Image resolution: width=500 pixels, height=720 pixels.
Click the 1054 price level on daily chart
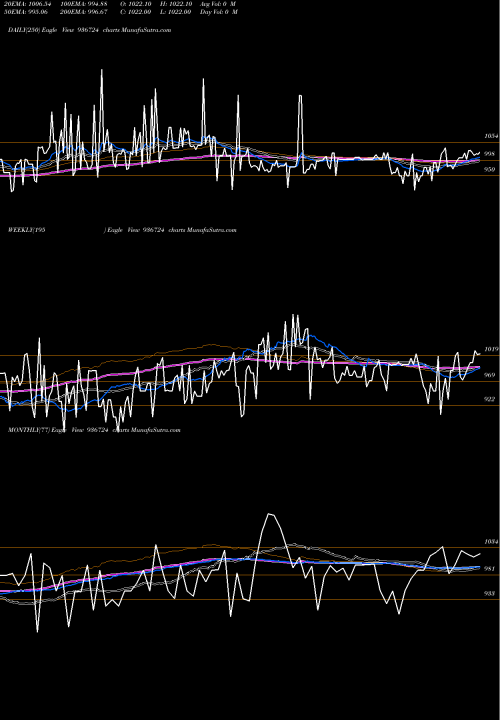(491, 136)
